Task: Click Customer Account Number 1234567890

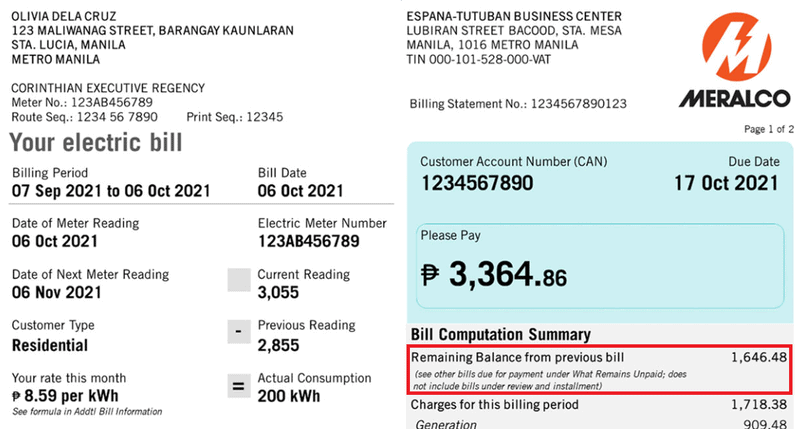Action: pos(477,183)
